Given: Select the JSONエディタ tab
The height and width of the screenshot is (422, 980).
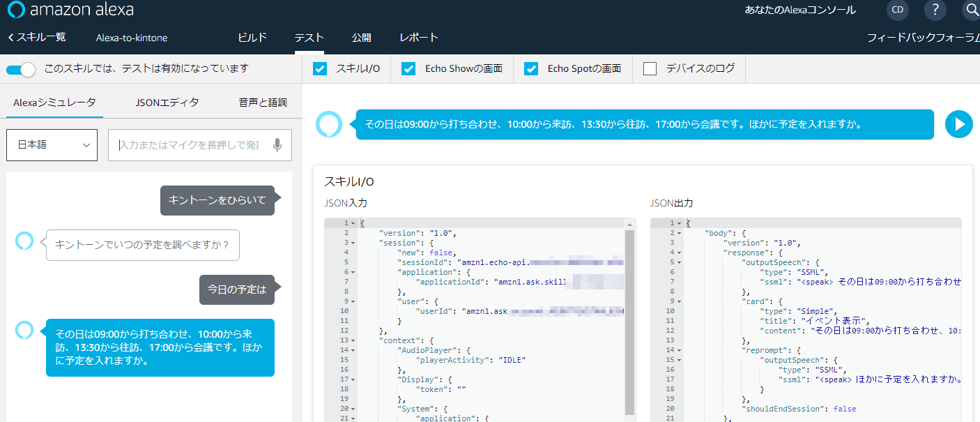Looking at the screenshot, I should click(167, 103).
